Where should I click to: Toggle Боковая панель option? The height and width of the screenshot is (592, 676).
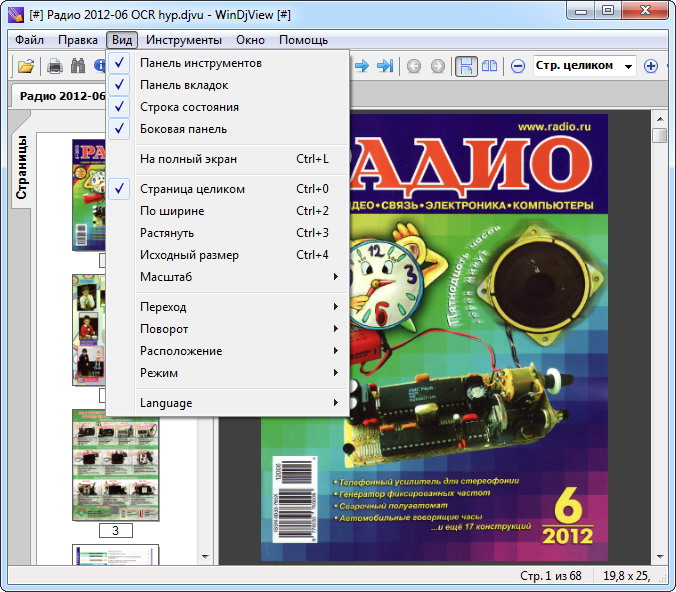228,129
